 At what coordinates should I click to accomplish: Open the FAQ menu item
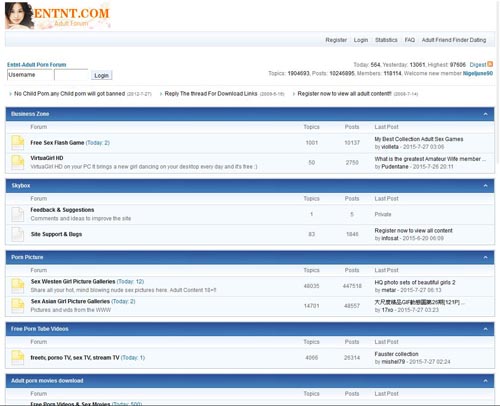pos(410,40)
